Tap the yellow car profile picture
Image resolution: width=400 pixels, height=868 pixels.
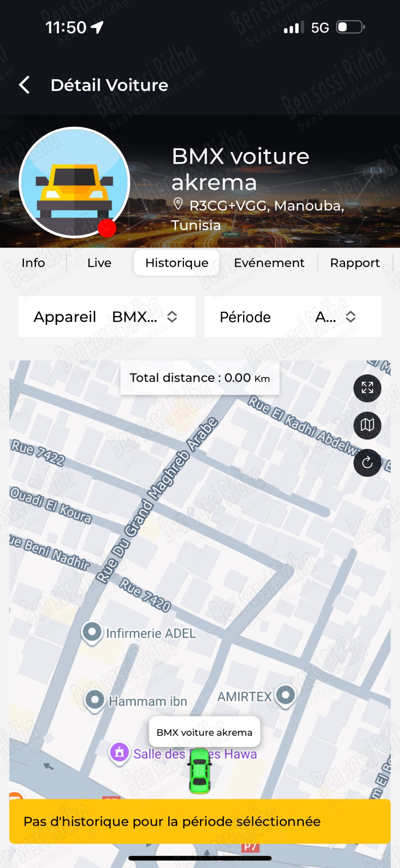click(75, 182)
